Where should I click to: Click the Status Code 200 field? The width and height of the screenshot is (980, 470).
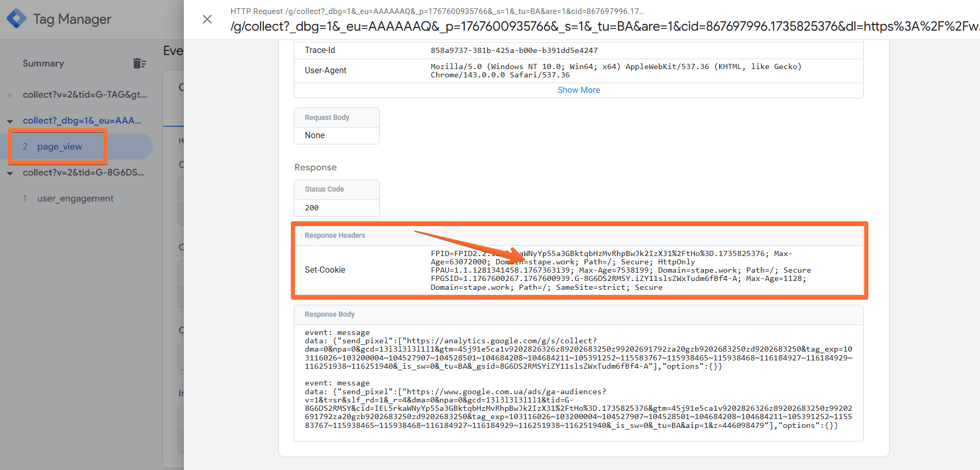click(x=336, y=207)
